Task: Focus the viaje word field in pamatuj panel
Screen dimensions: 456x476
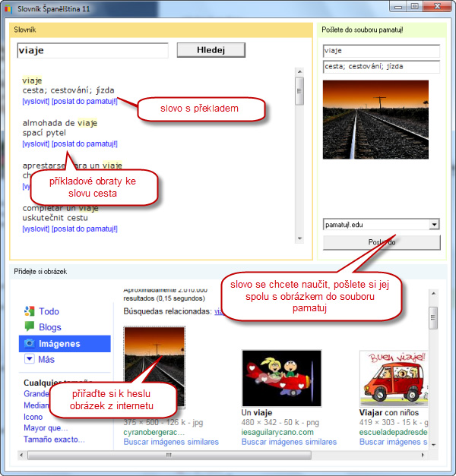Action: [382, 51]
